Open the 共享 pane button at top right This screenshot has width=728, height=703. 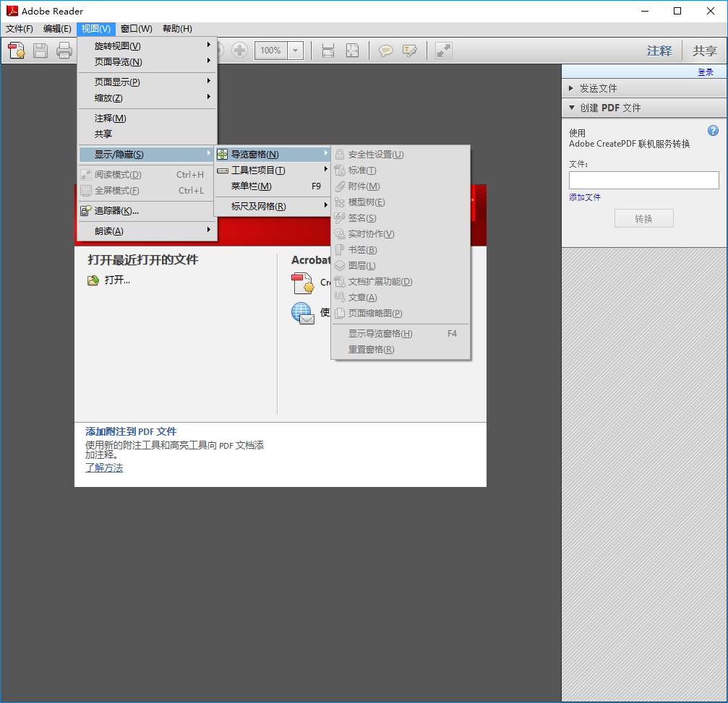(705, 51)
